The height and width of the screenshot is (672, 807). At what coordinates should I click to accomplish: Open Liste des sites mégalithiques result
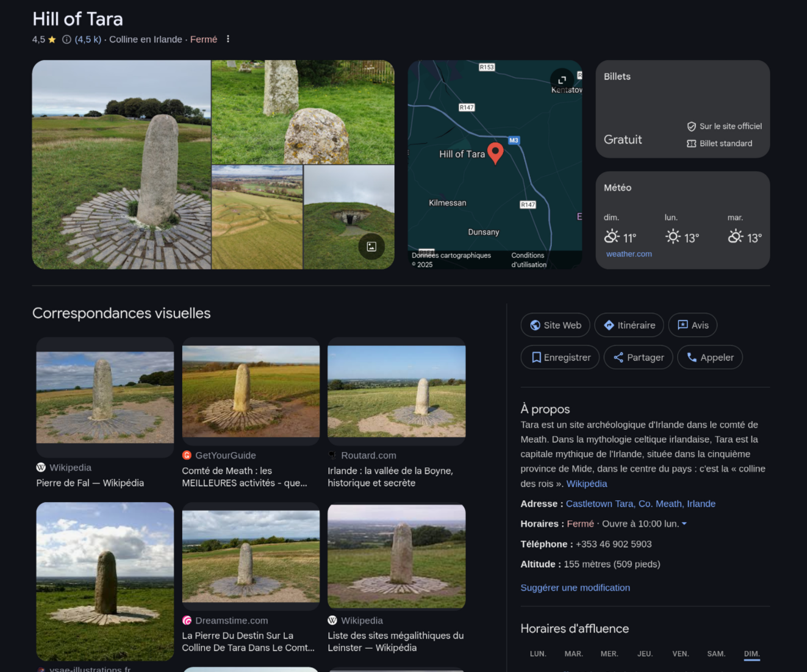[x=396, y=642]
